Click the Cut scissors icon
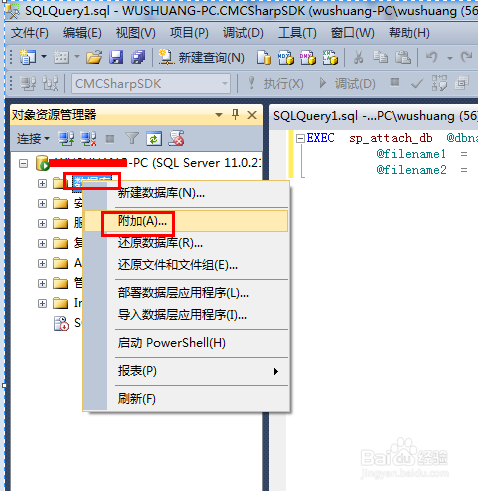 click(x=358, y=57)
